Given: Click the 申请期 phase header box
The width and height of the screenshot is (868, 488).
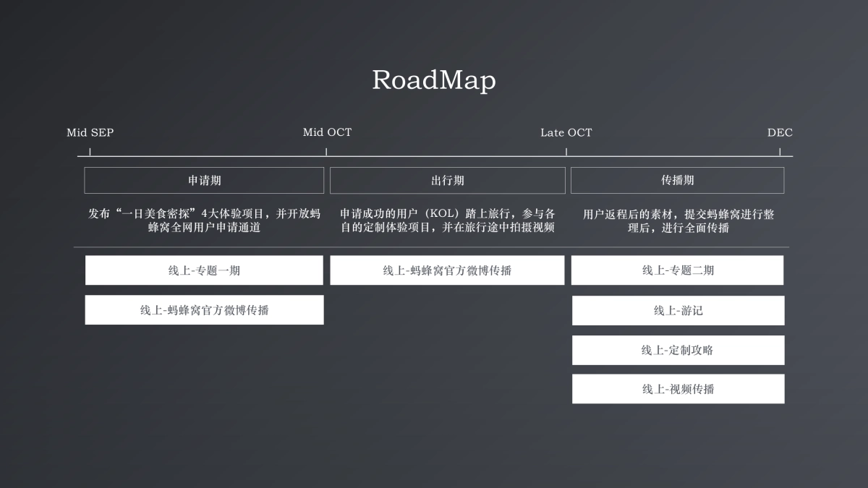Looking at the screenshot, I should pyautogui.click(x=204, y=180).
